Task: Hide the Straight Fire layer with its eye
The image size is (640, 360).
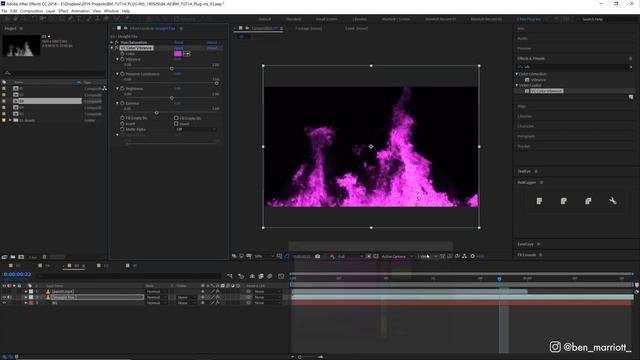Action: click(4, 297)
